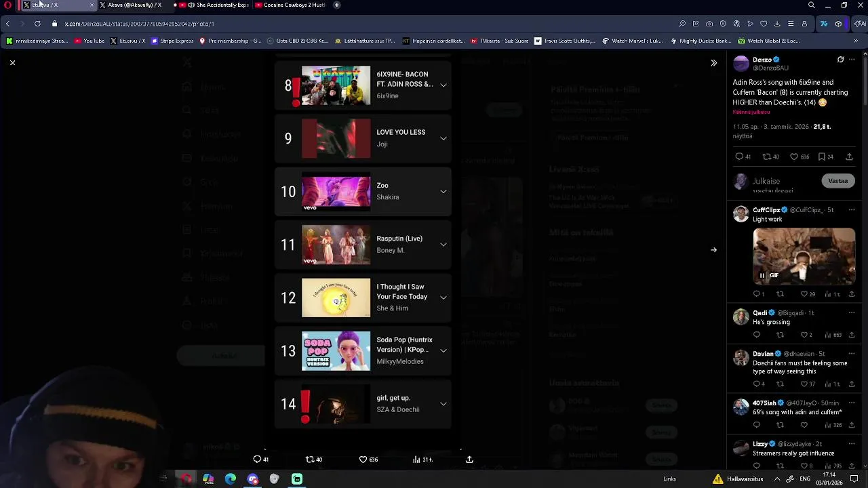Open ENG language indicator in tray
The width and height of the screenshot is (868, 488).
click(806, 479)
